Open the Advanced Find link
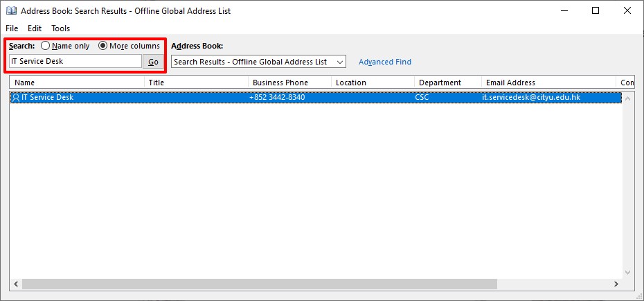Screen dimensions: 644x301 (x=384, y=62)
